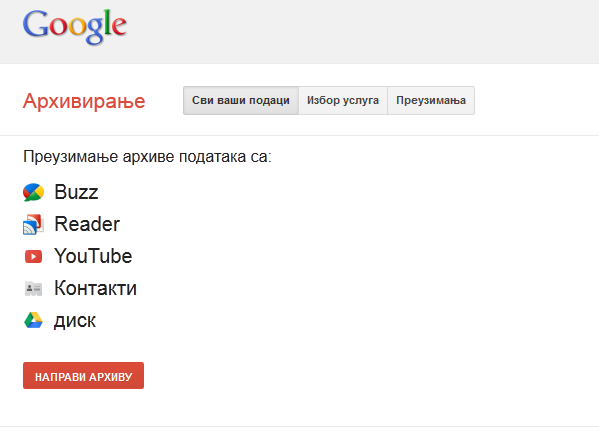
Task: Select the Контакти service label
Action: [96, 288]
